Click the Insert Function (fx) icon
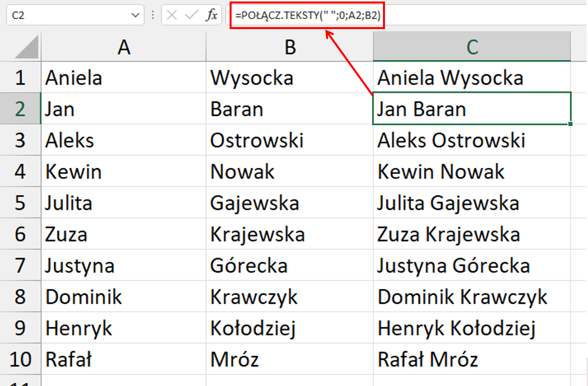 (x=213, y=15)
